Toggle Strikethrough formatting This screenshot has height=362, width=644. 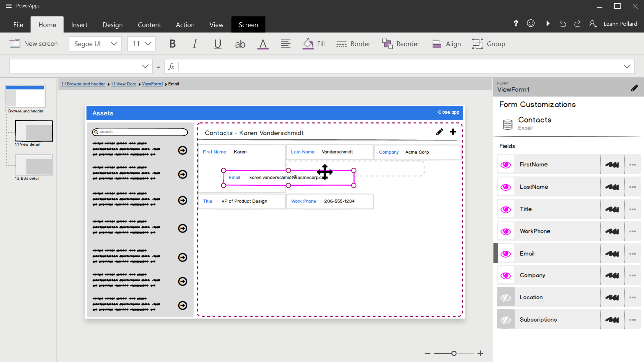pos(240,44)
